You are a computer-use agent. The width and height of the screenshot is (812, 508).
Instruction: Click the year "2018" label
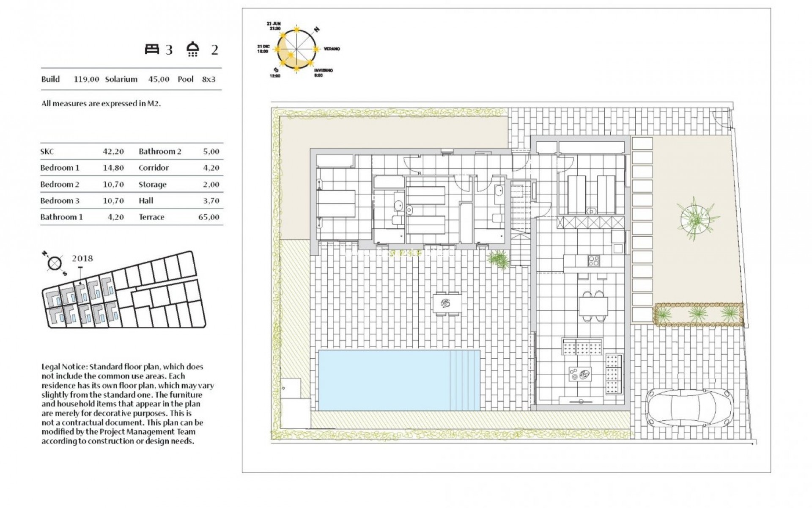(82, 259)
